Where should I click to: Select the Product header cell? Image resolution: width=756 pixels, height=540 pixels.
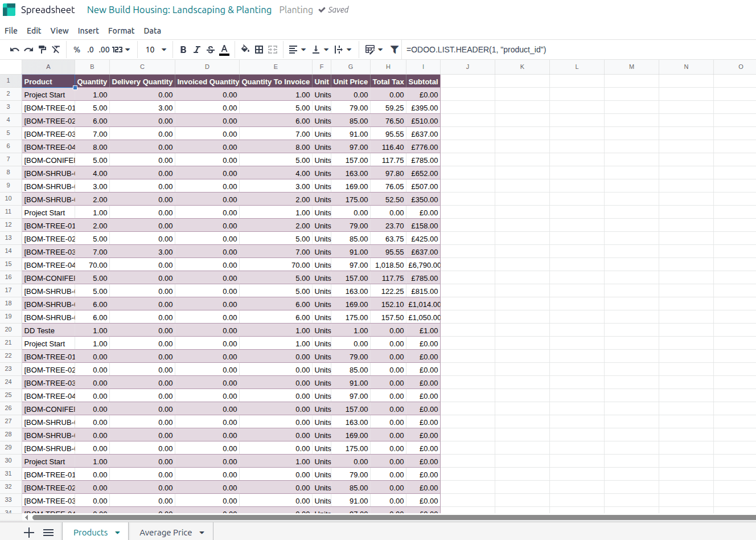pos(48,81)
